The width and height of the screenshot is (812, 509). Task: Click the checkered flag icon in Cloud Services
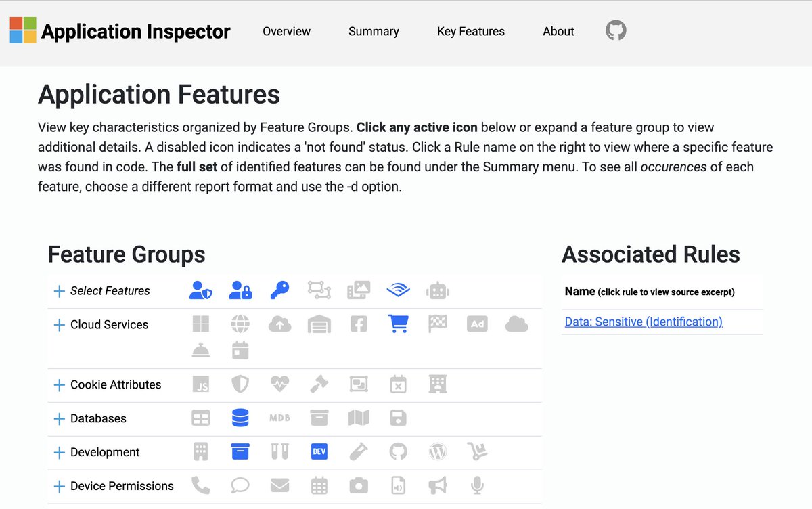click(438, 324)
